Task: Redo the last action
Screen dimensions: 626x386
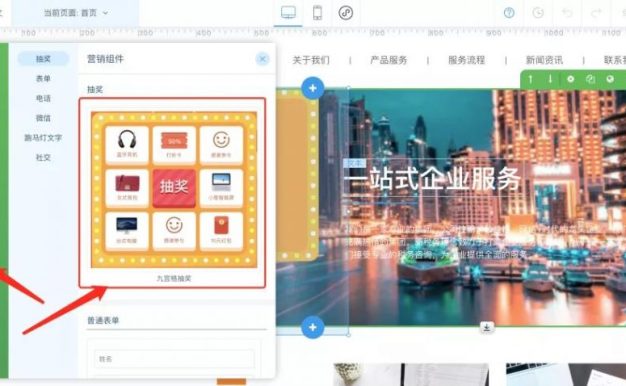Action: coord(596,13)
